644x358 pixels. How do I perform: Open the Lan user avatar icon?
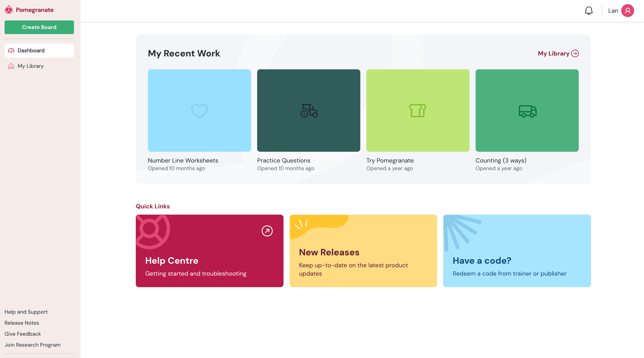(628, 11)
